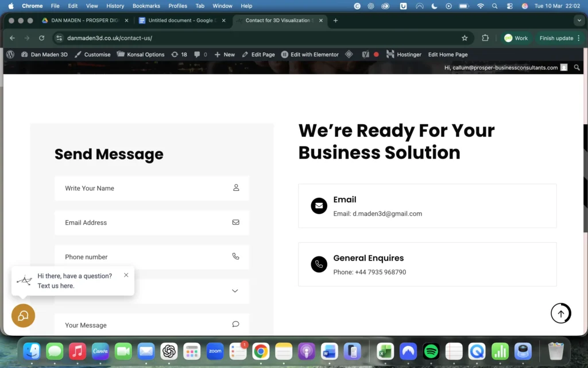The height and width of the screenshot is (368, 588).
Task: Reload the page with refresh icon
Action: (41, 38)
